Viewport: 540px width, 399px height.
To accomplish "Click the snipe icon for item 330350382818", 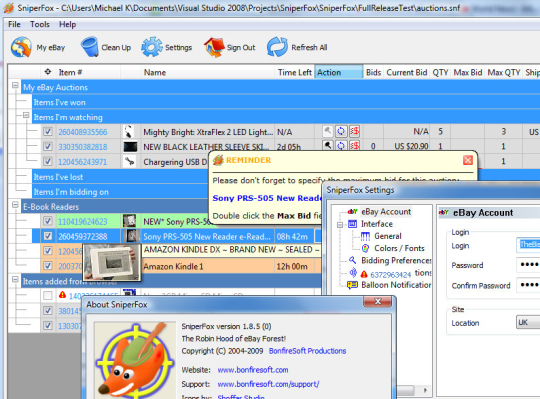I will pos(328,146).
